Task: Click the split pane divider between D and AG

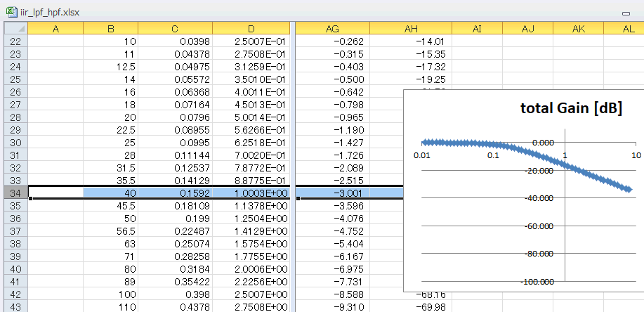Action: coord(293,164)
